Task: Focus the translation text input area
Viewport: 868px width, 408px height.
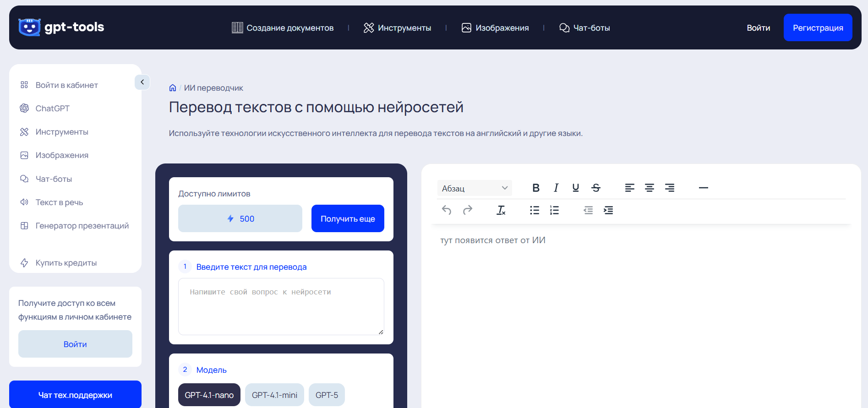Action: (281, 306)
